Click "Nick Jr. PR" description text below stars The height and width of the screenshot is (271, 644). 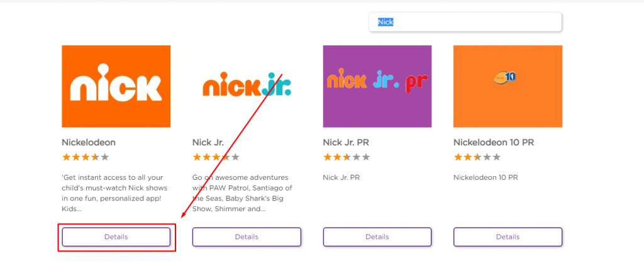[x=341, y=178]
